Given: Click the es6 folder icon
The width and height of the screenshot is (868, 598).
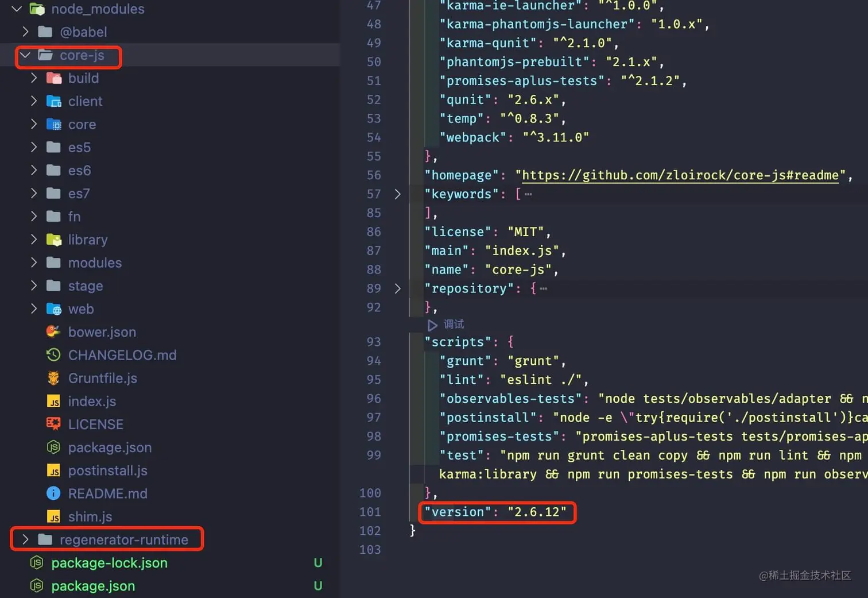Looking at the screenshot, I should 53,170.
